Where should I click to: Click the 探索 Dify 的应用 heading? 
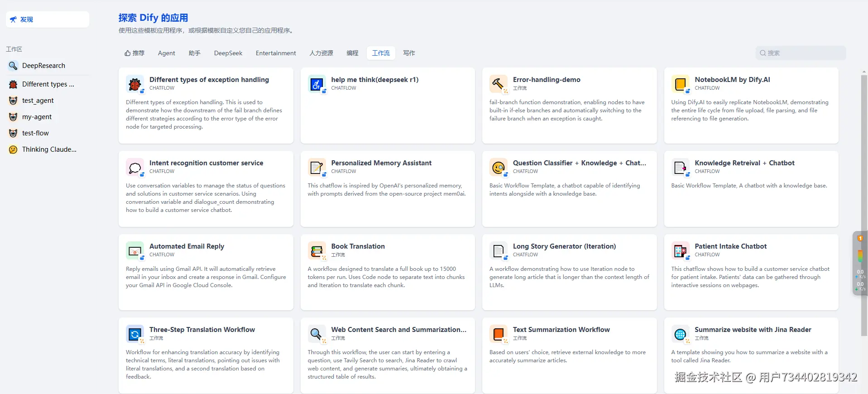coord(153,18)
